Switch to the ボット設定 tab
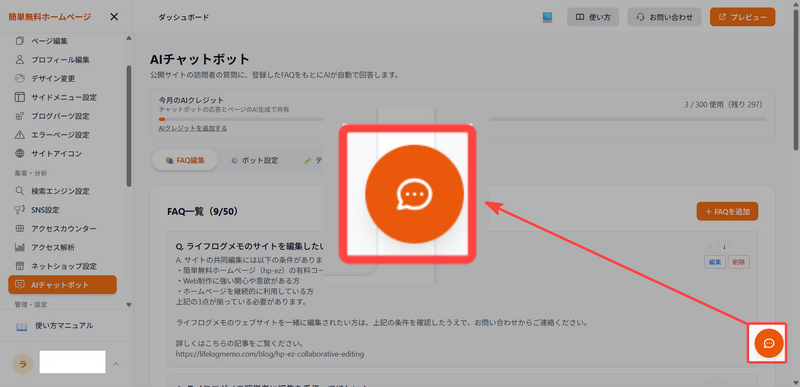Screen dimensions: 800x387 [254, 160]
